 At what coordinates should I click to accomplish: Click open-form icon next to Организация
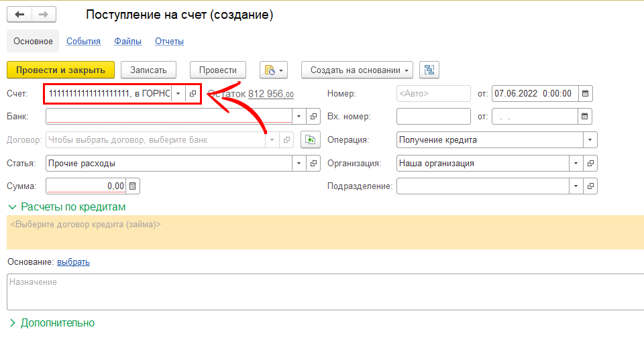pyautogui.click(x=590, y=163)
